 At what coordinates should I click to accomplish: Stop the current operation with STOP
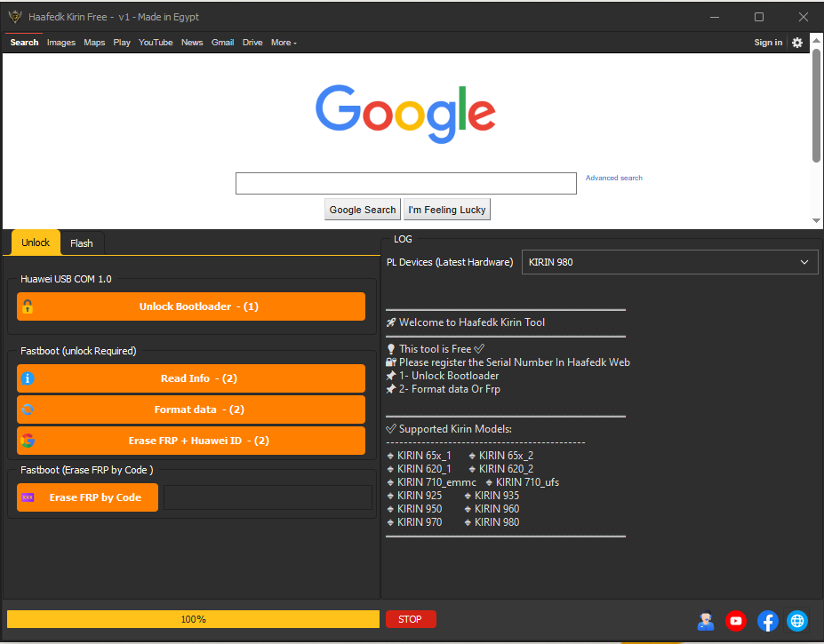point(411,619)
